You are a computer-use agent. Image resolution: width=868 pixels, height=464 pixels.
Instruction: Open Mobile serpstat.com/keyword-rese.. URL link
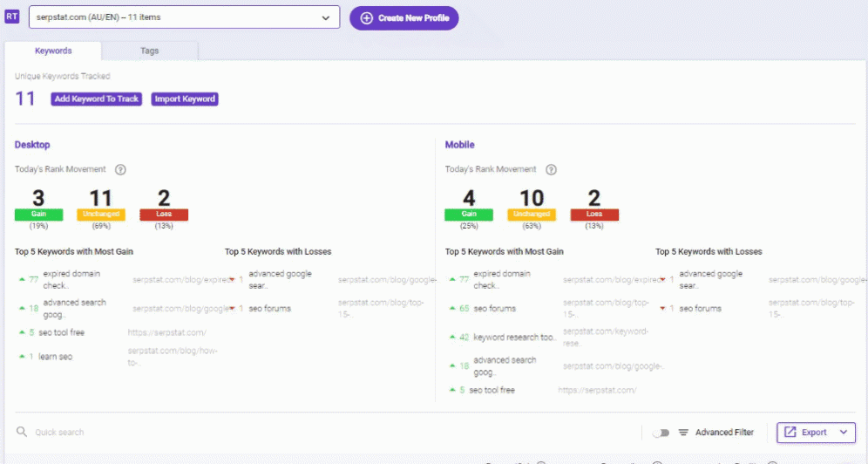tap(606, 338)
